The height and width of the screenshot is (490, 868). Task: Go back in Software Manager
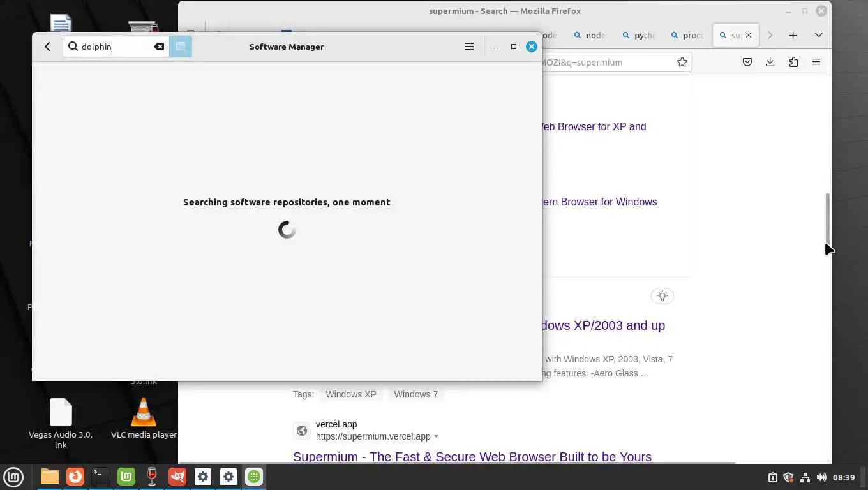point(47,47)
